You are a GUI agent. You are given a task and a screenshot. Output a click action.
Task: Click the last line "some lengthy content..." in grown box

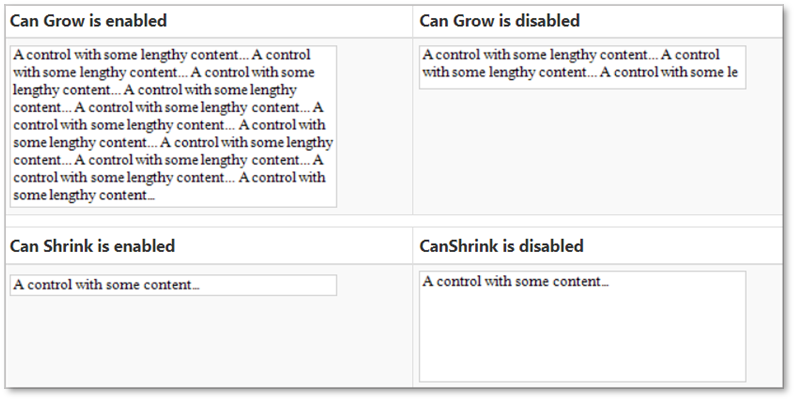coord(84,195)
